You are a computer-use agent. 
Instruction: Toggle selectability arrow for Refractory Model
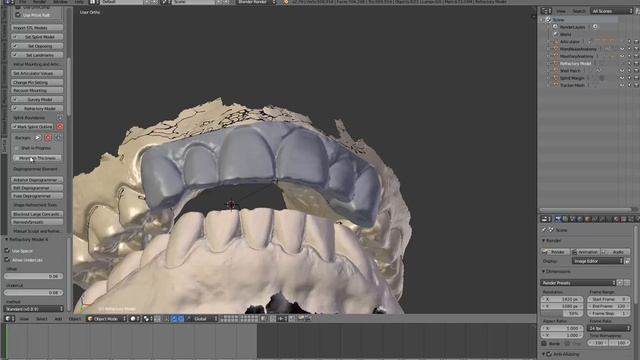[629, 63]
